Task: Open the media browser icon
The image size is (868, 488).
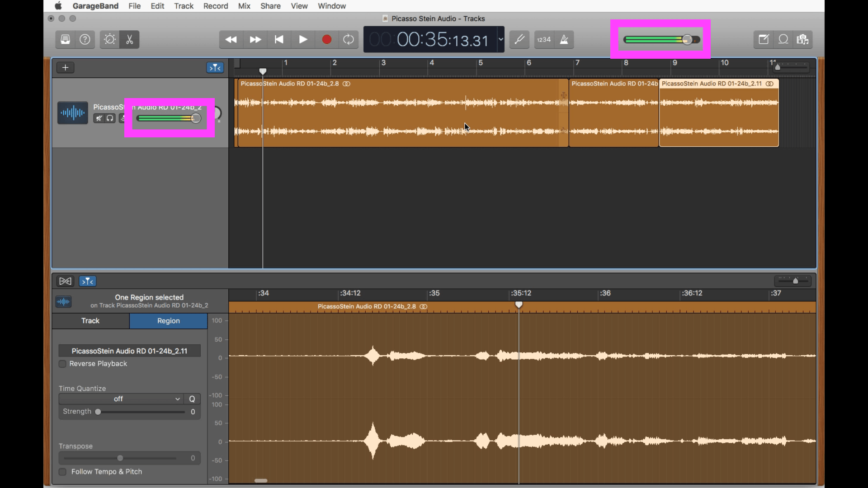Action: [803, 39]
